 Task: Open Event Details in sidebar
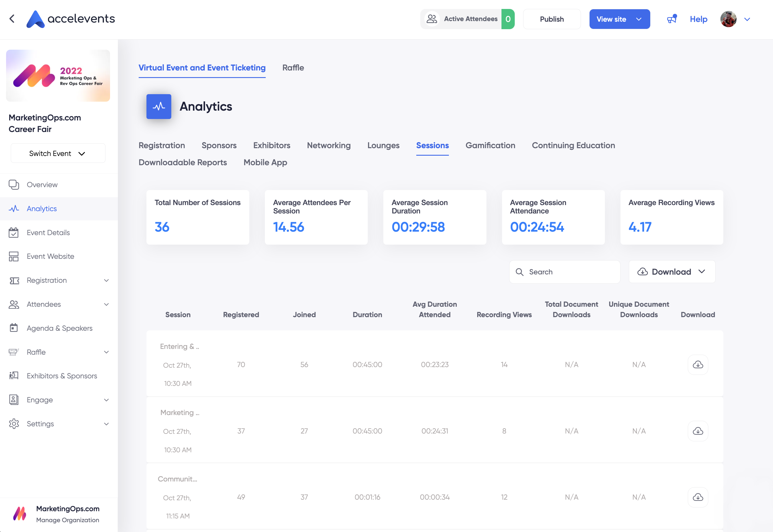click(x=48, y=232)
